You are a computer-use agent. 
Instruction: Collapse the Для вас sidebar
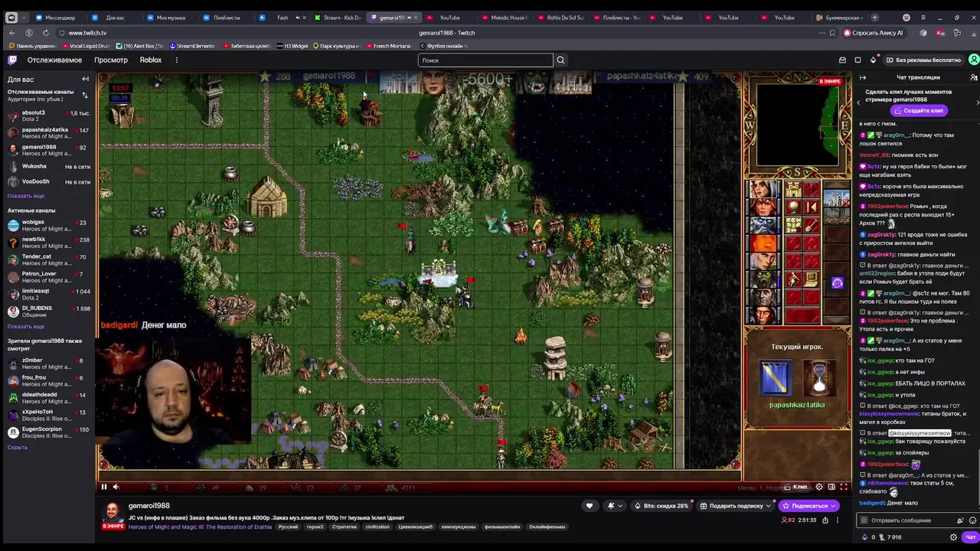[x=85, y=79]
